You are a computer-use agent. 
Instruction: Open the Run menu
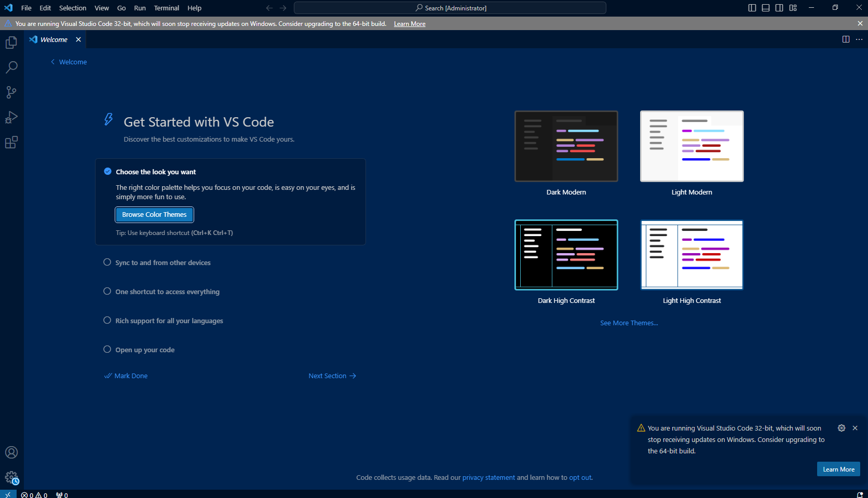coord(140,8)
